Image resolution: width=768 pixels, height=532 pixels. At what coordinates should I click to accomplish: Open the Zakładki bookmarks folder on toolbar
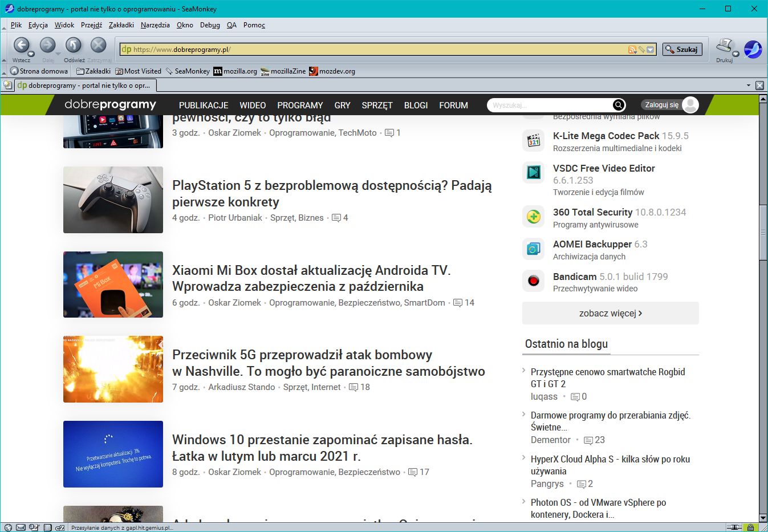[x=94, y=71]
